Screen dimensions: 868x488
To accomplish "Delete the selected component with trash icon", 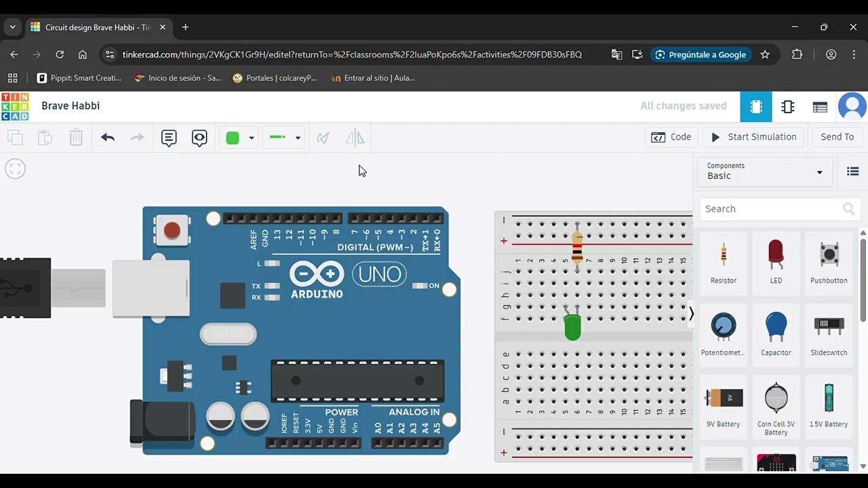I will point(76,138).
